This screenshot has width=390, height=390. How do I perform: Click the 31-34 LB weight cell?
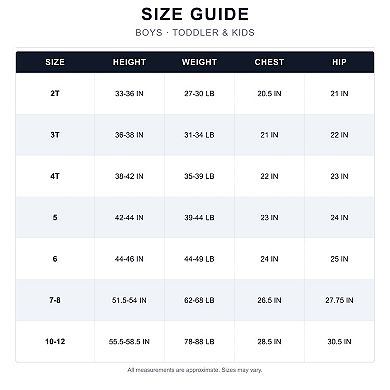click(x=199, y=135)
